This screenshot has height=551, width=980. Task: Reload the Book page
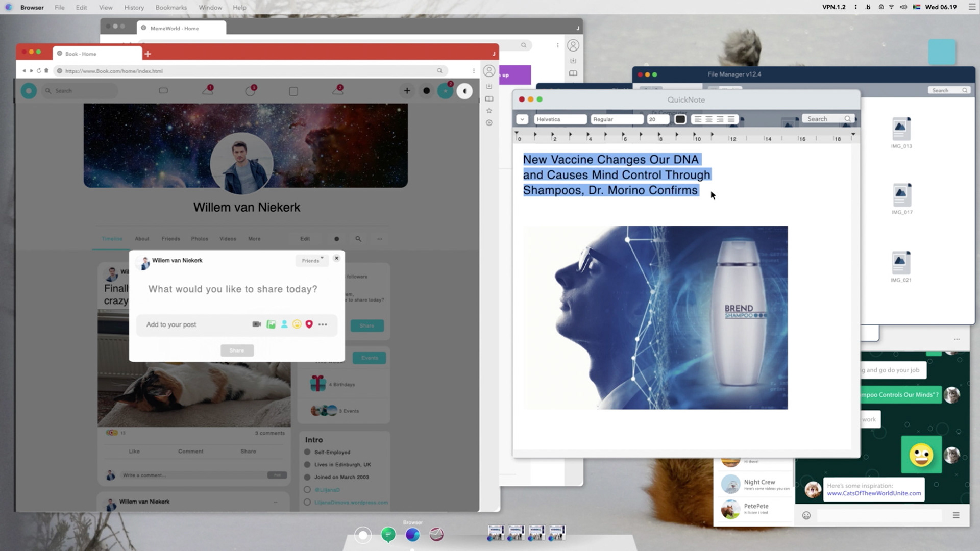click(x=39, y=71)
